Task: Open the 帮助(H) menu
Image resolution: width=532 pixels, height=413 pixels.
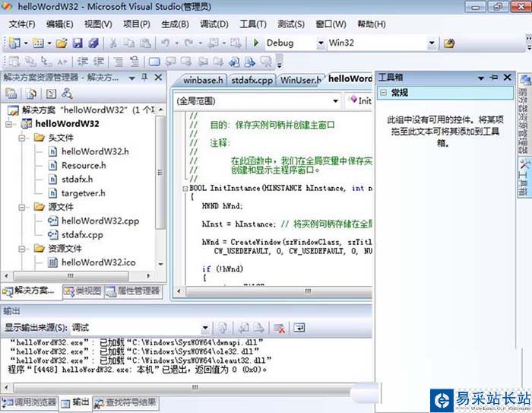Action: 372,24
